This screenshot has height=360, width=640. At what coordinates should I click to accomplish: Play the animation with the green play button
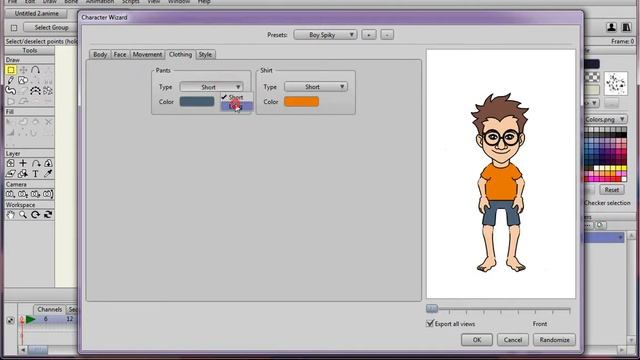pos(31,319)
